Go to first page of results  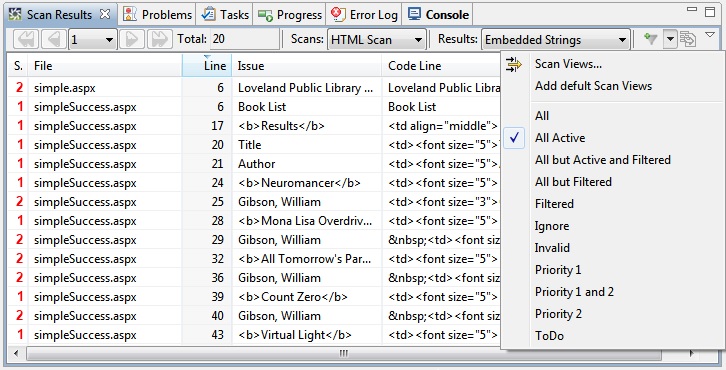tap(26, 39)
